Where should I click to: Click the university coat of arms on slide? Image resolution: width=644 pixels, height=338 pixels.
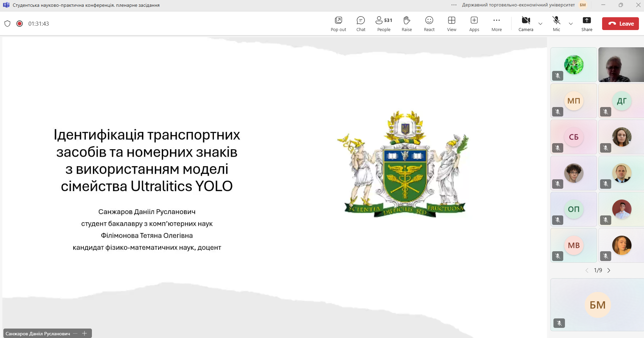(404, 164)
